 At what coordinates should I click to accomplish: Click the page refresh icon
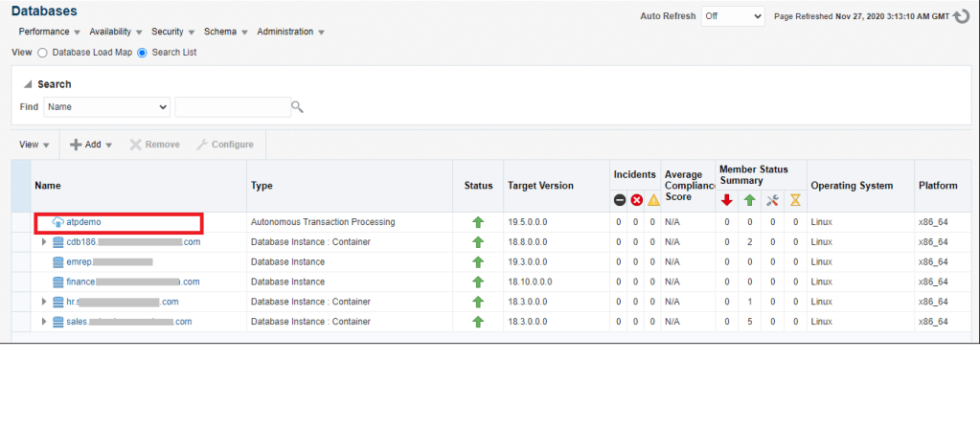click(963, 16)
